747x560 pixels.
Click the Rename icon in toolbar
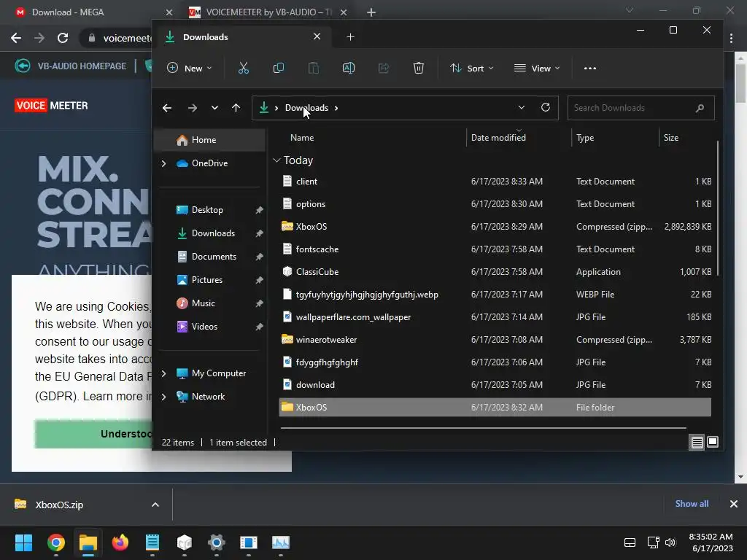tap(349, 68)
